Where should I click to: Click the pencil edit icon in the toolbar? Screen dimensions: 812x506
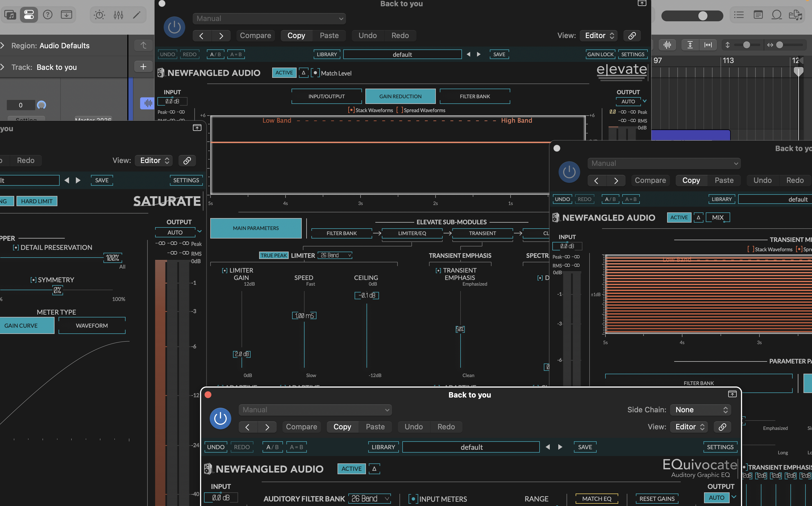pos(137,15)
